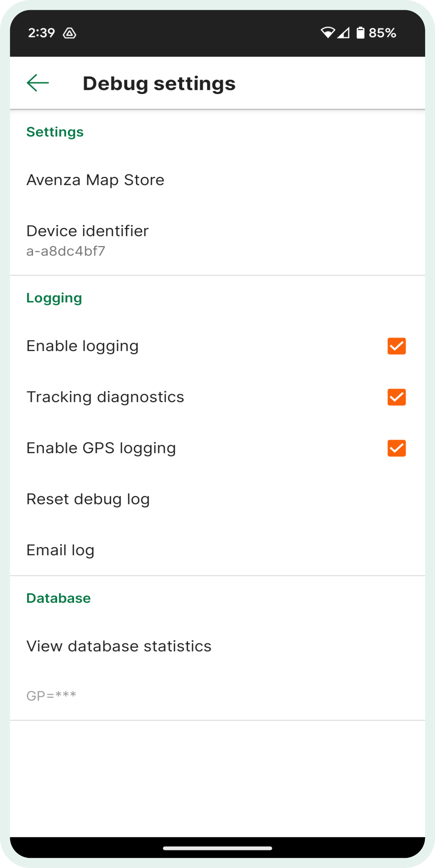Tap the Debug settings title
The height and width of the screenshot is (868, 435).
[x=159, y=83]
